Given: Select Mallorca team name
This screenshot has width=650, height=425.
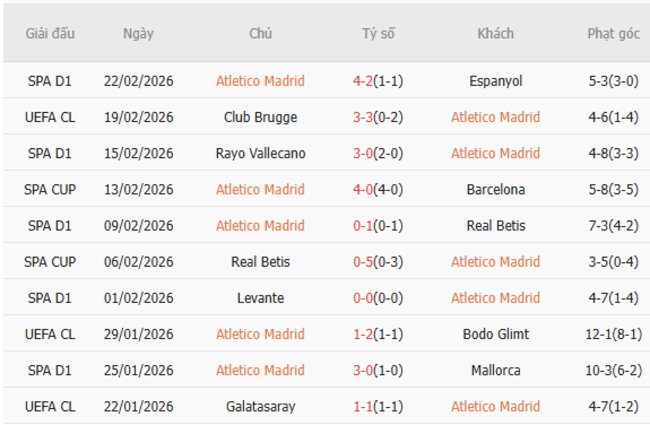Looking at the screenshot, I should pyautogui.click(x=495, y=370).
